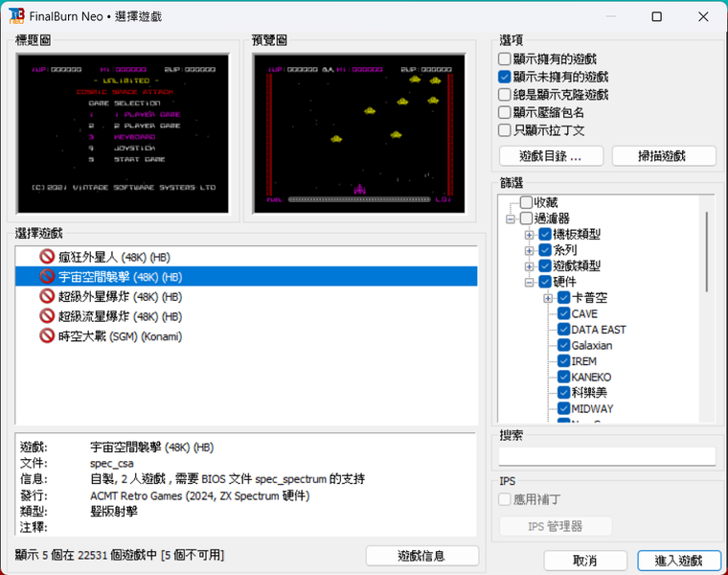Enable 顯示壓縮包名 checkbox
Screen dimensions: 728x575
click(x=504, y=112)
